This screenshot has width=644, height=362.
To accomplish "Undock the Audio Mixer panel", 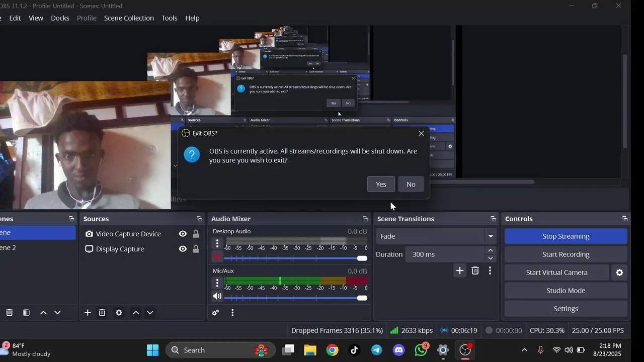I will (365, 219).
